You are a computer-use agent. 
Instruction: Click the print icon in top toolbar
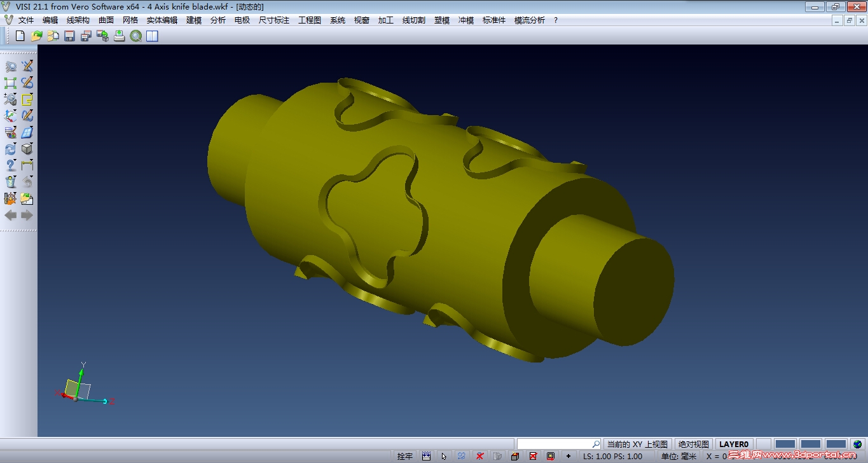click(119, 36)
